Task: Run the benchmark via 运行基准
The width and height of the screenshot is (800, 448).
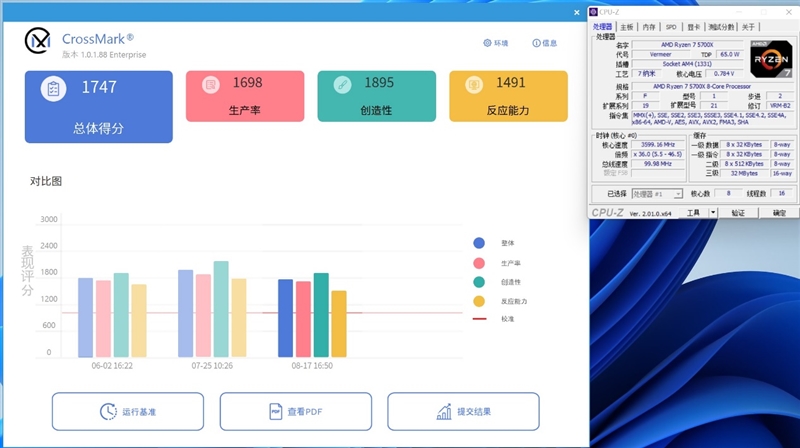Action: (128, 411)
